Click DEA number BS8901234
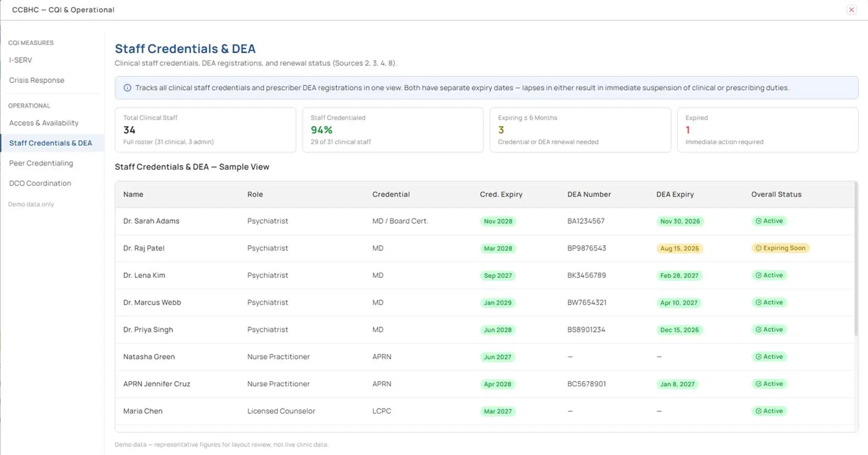This screenshot has height=455, width=868. [x=586, y=330]
